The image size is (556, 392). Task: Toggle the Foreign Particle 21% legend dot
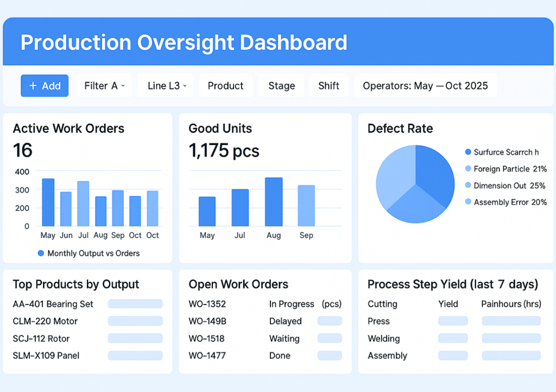point(468,169)
